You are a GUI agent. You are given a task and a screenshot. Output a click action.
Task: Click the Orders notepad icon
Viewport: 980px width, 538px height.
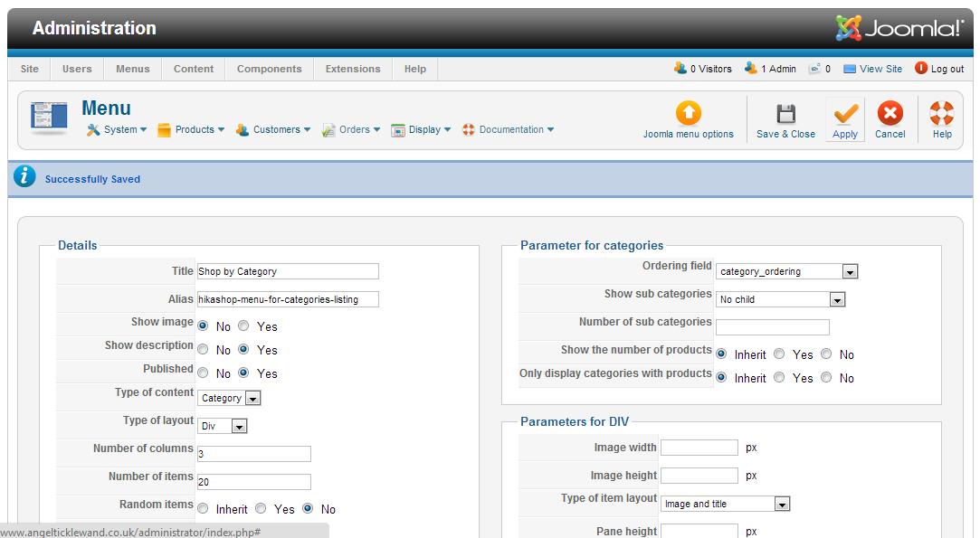(x=328, y=130)
